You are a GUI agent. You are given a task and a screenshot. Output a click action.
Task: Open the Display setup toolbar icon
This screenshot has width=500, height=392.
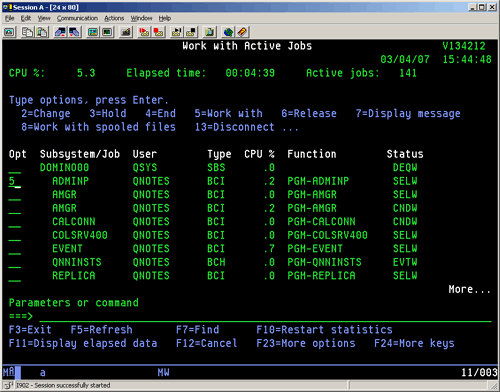pyautogui.click(x=93, y=32)
